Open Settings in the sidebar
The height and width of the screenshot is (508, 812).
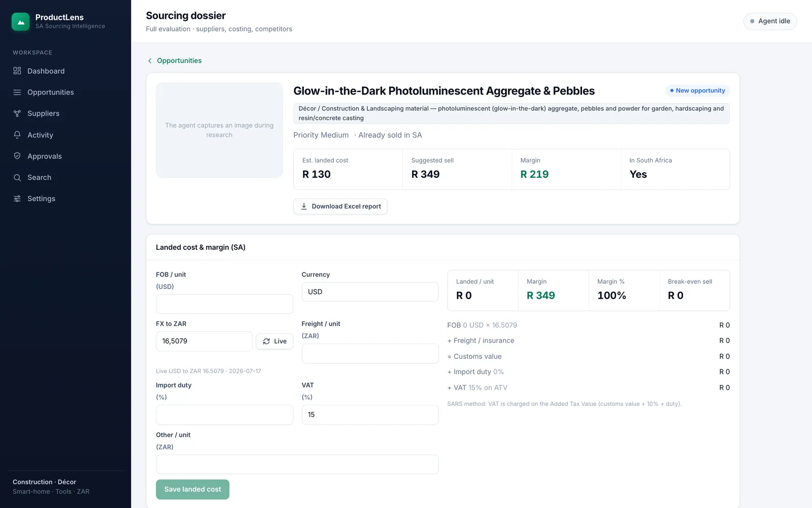click(x=65, y=199)
